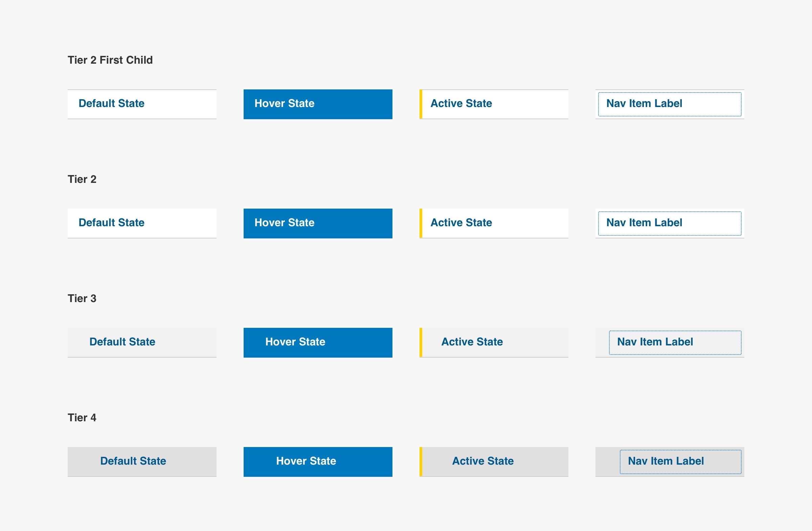Click Active State item under Tier 4
Viewport: 812px width, 531px height.
494,461
